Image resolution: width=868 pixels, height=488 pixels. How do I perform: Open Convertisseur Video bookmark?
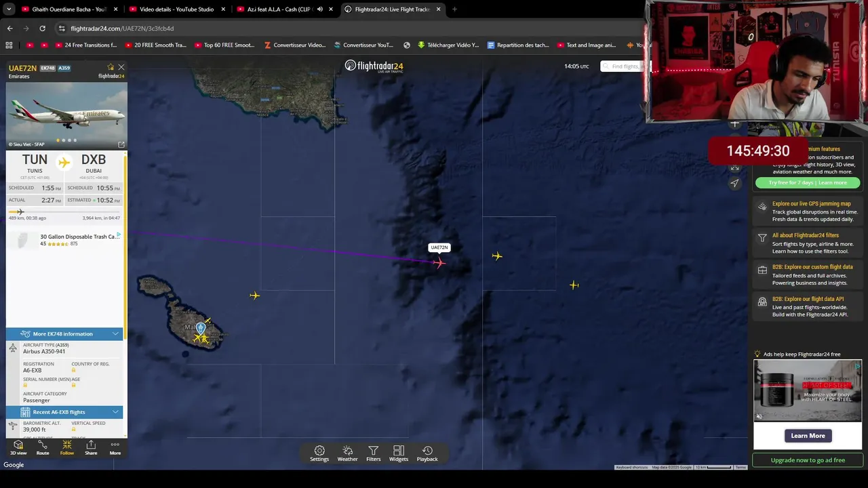click(295, 45)
